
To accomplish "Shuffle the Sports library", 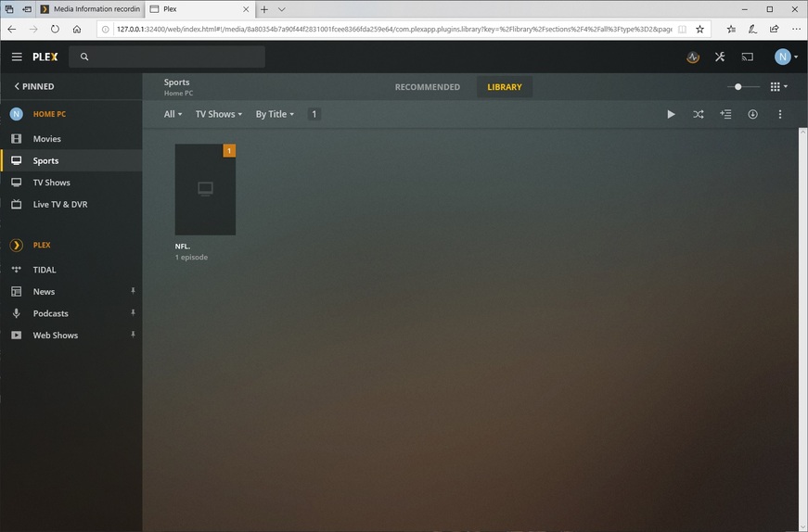I will click(699, 114).
